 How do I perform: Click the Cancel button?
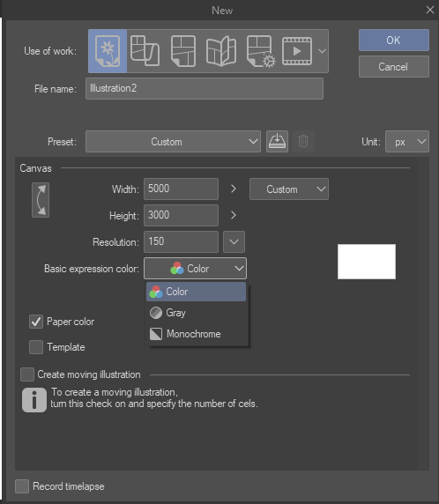click(394, 67)
